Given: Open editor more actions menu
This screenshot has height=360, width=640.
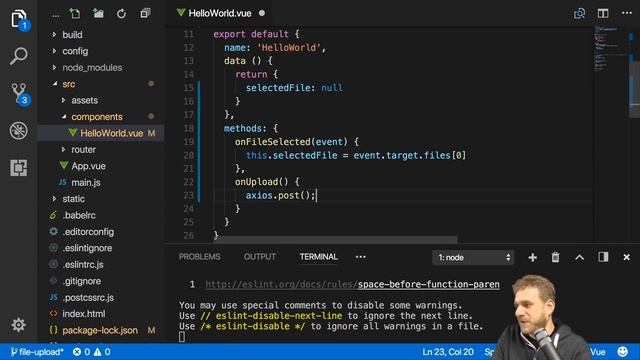Looking at the screenshot, I should click(x=627, y=13).
